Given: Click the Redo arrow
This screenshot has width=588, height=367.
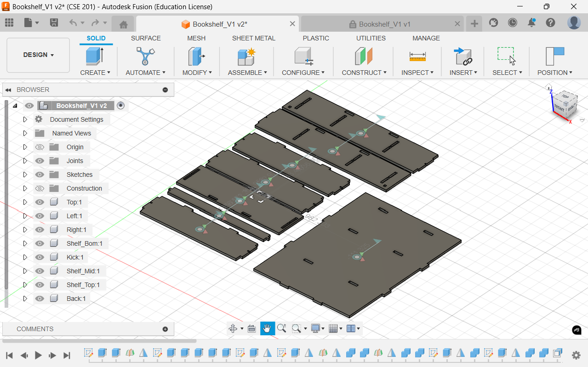Looking at the screenshot, I should (x=95, y=23).
